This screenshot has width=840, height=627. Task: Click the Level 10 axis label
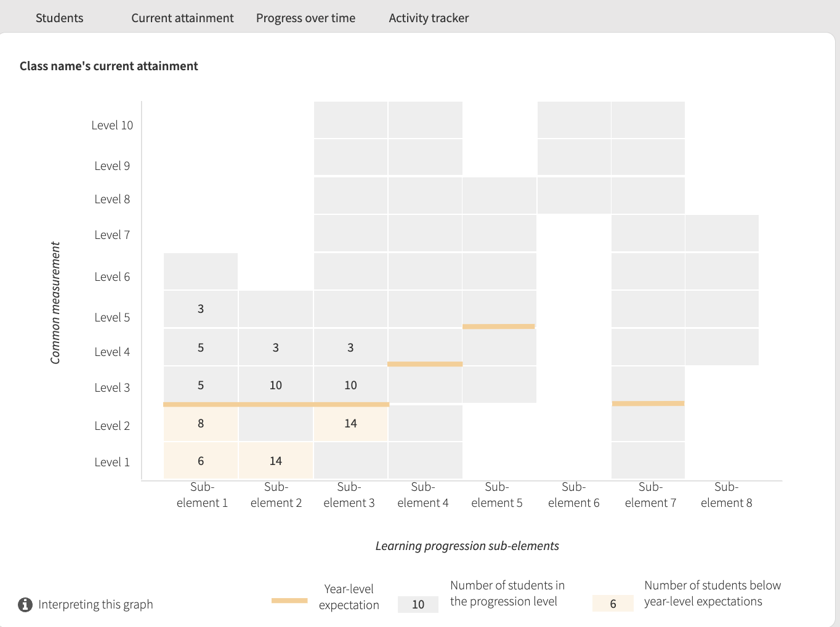(x=112, y=126)
